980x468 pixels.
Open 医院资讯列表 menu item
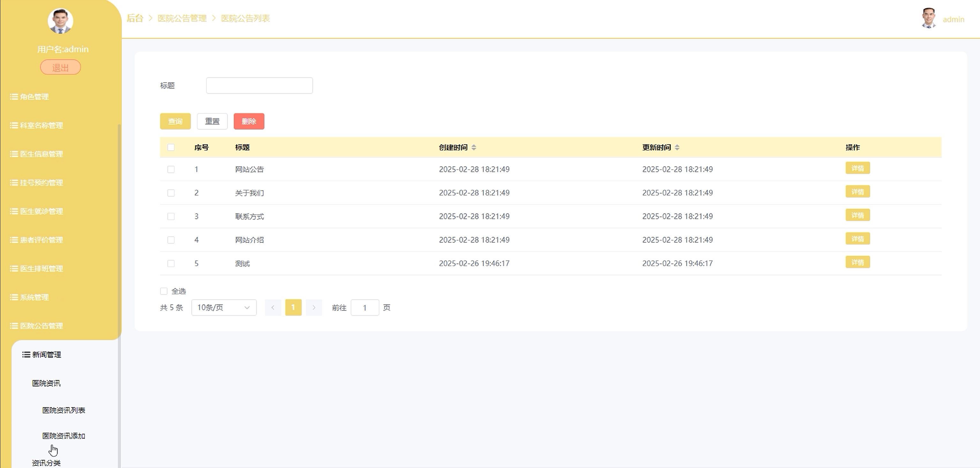pos(64,410)
